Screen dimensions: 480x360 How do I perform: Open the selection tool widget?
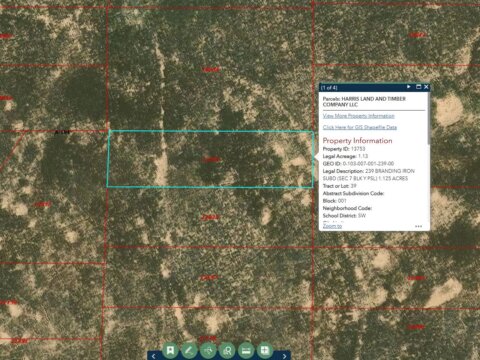pos(208,350)
